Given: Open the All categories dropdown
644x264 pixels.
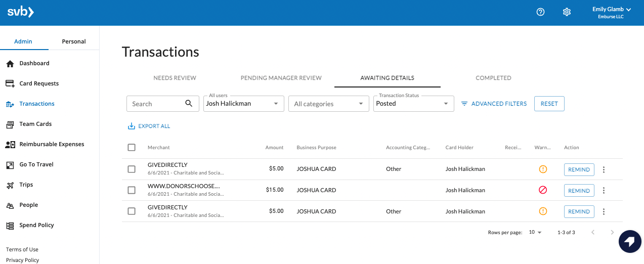Looking at the screenshot, I should point(328,104).
